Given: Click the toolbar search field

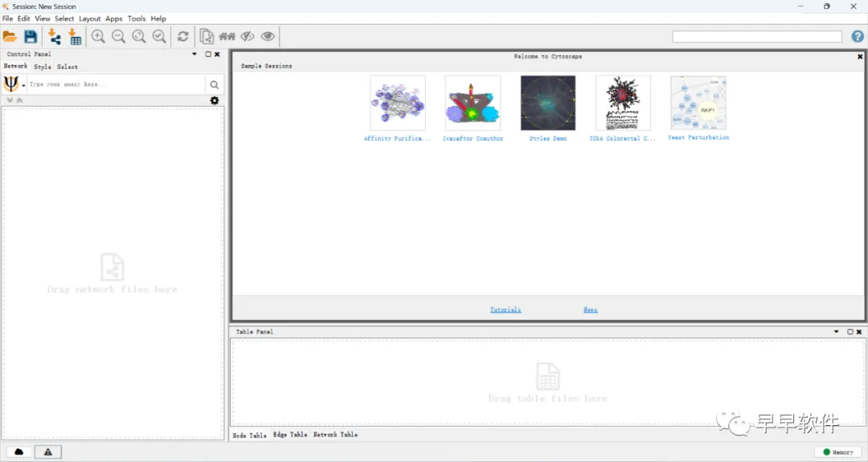Looking at the screenshot, I should pyautogui.click(x=757, y=36).
